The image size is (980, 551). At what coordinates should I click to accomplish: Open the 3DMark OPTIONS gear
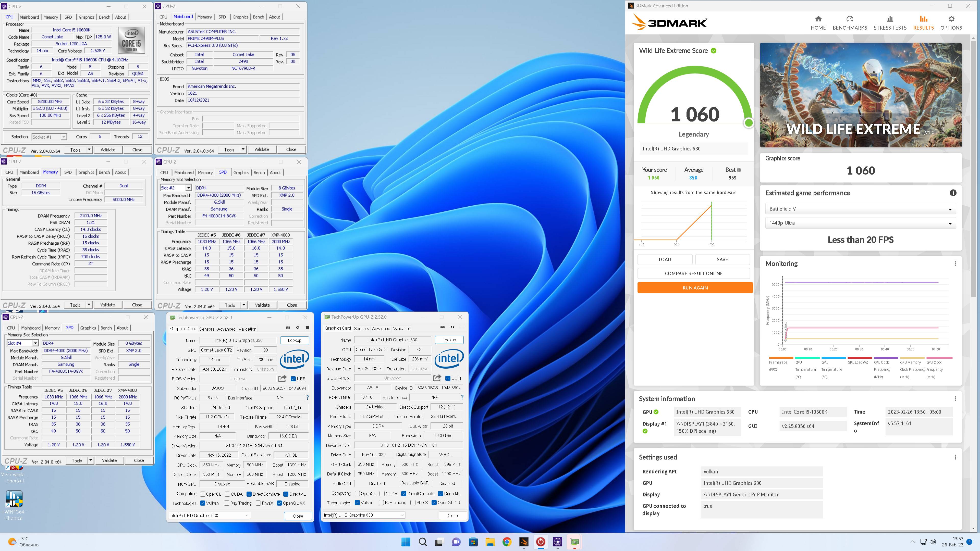[x=951, y=23]
